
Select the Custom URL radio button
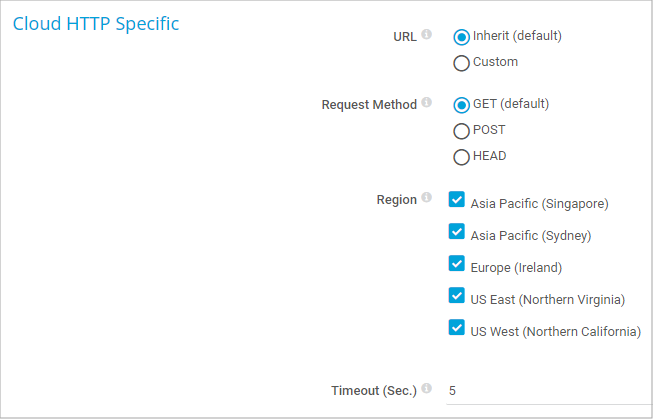461,63
